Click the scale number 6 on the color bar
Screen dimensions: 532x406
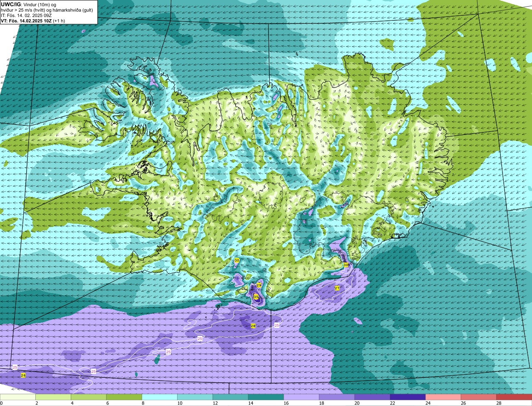[107, 403]
